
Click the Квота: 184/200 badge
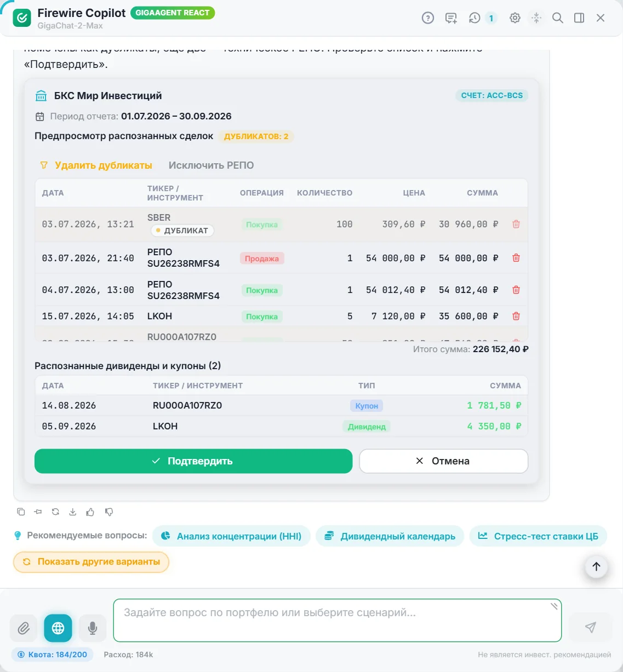pyautogui.click(x=52, y=654)
